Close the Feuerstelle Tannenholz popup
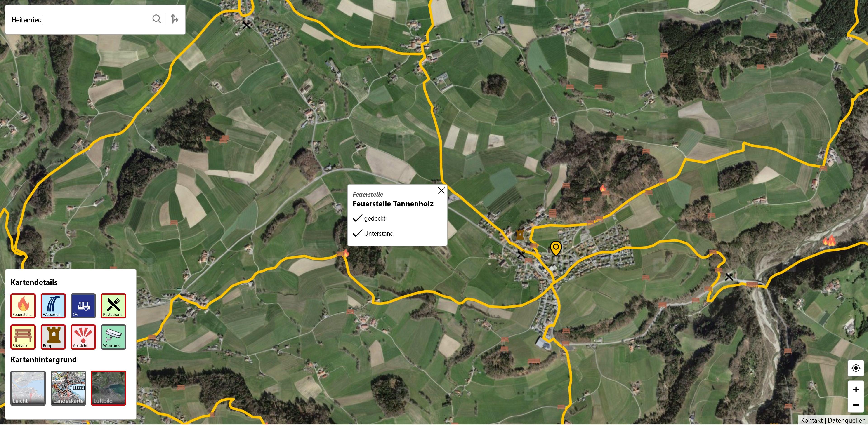Image resolution: width=868 pixels, height=425 pixels. click(x=441, y=191)
